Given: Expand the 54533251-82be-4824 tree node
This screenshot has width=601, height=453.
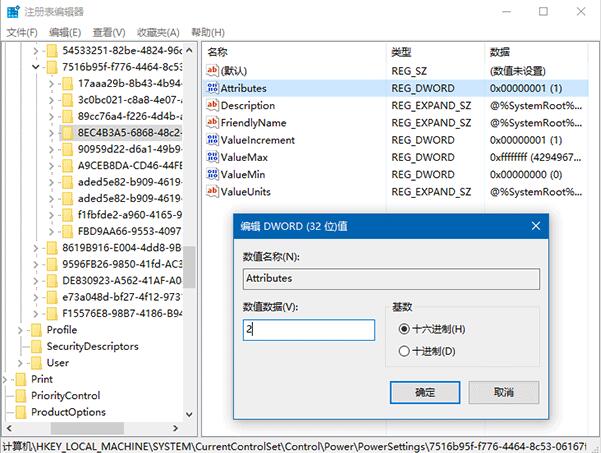Looking at the screenshot, I should (36, 51).
